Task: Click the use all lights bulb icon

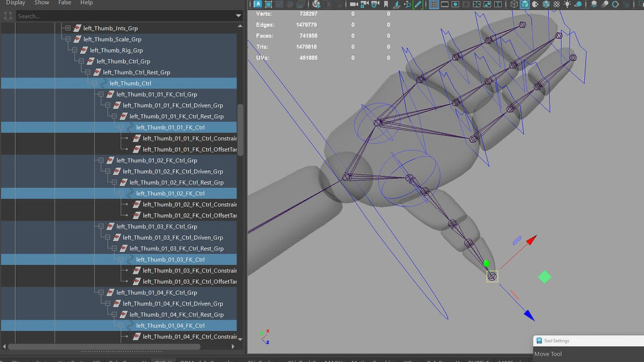Action: click(x=567, y=4)
